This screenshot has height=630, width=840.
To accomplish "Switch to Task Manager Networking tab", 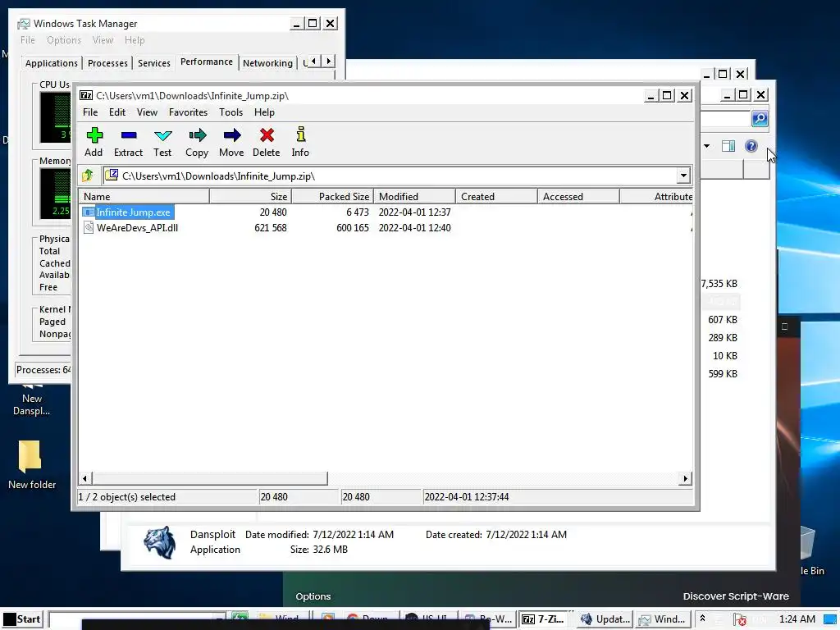I will 268,63.
